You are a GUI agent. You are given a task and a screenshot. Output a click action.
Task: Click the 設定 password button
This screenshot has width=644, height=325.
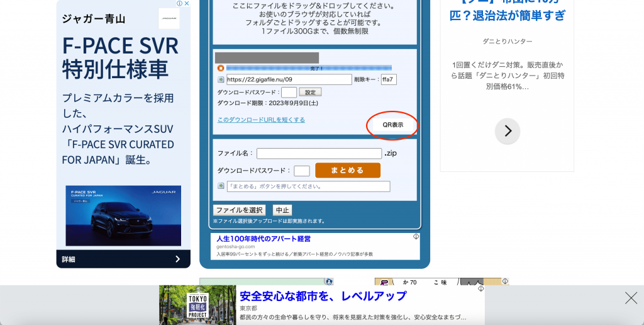[x=310, y=92]
